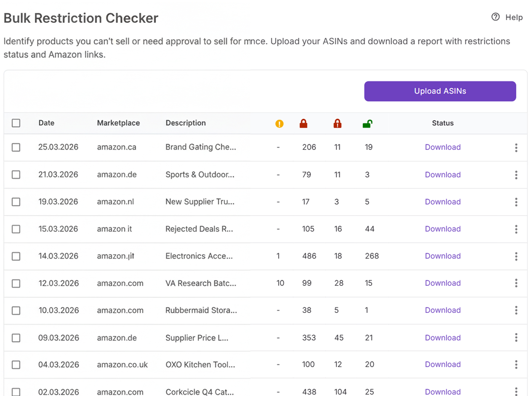The image size is (532, 396).
Task: Download the New Supplier Tru report
Action: [x=442, y=202]
